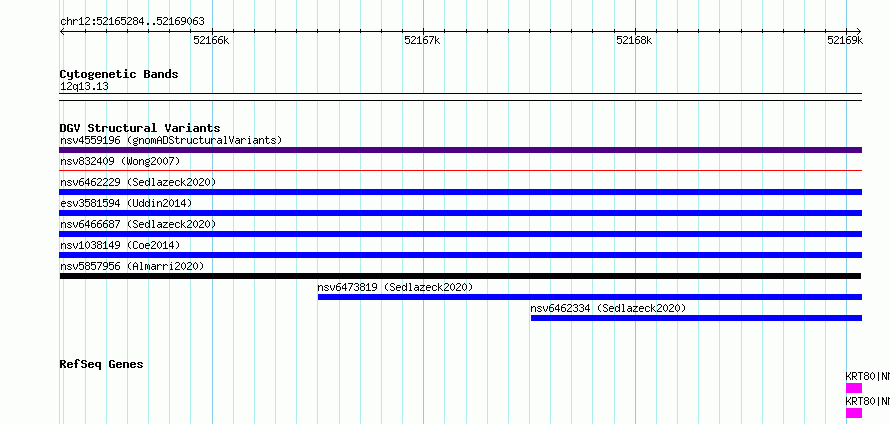The height and width of the screenshot is (424, 890).
Task: Click the dark purple nsv4559196 variant bar
Action: [x=460, y=150]
